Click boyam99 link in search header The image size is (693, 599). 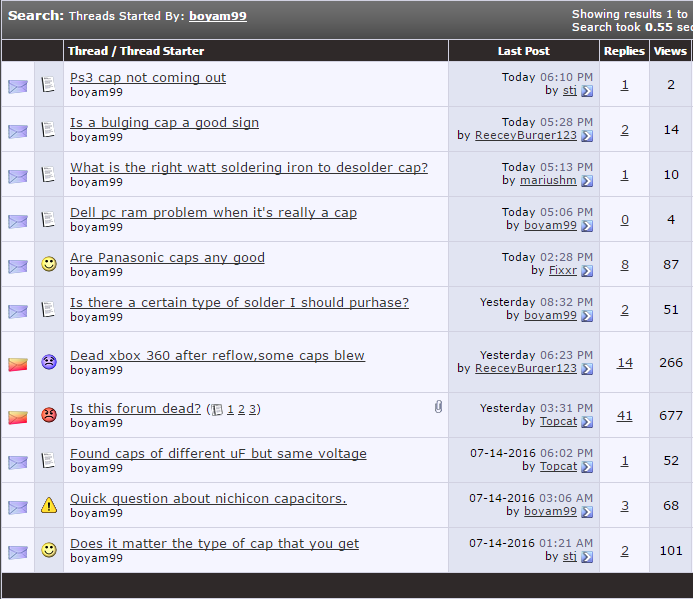pyautogui.click(x=218, y=16)
